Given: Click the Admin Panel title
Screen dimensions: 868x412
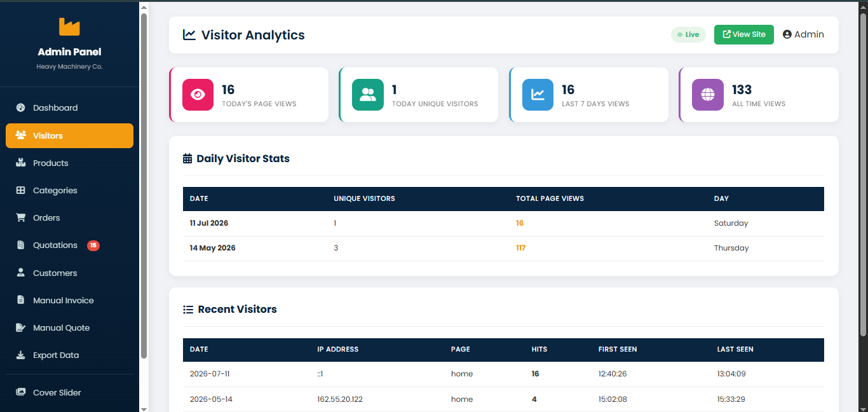Looking at the screenshot, I should click(x=69, y=52).
